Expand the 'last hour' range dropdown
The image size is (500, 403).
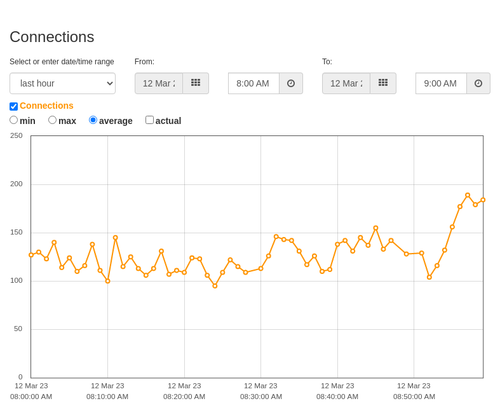click(63, 83)
